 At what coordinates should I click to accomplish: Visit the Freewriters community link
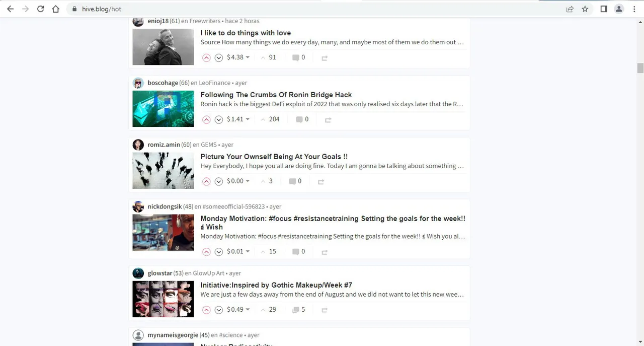point(205,21)
